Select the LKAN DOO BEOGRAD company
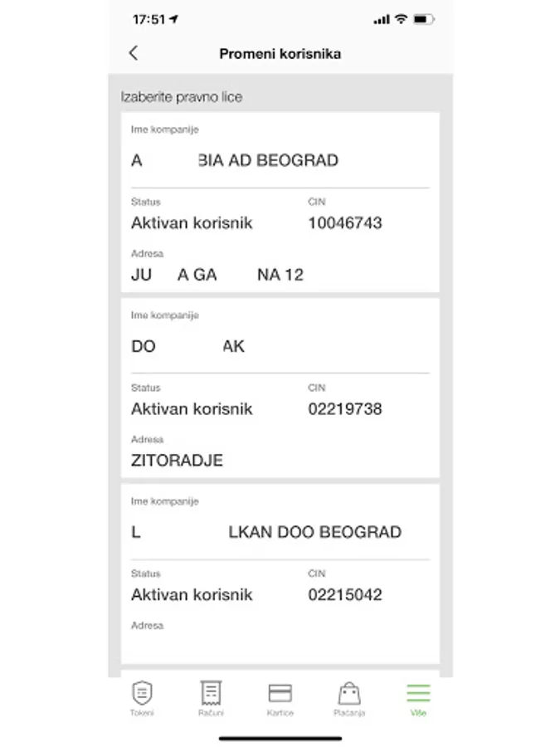The image size is (560, 747). [314, 533]
